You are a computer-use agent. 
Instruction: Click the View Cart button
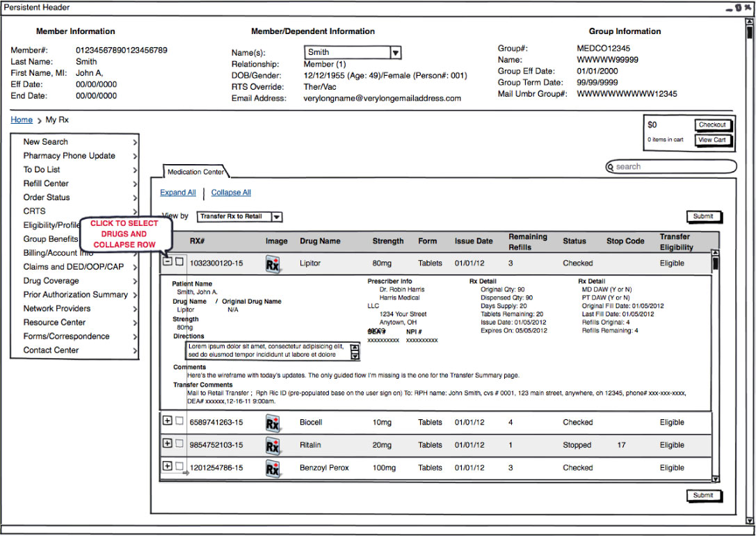[x=713, y=140]
